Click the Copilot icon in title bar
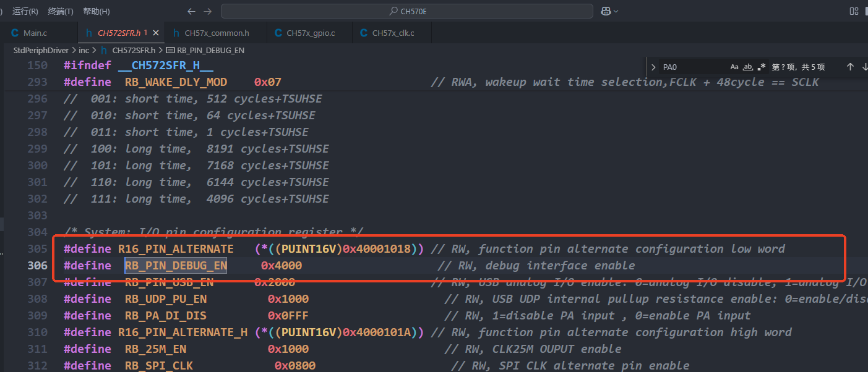The width and height of the screenshot is (868, 372). pyautogui.click(x=606, y=11)
